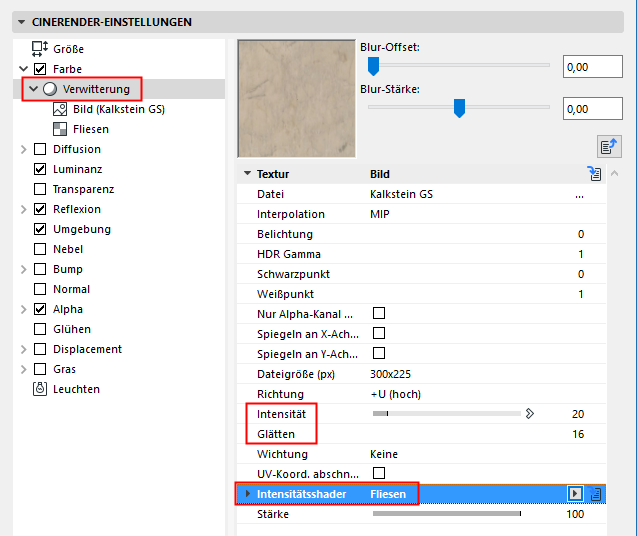Click the Intensität slider end arrow
The width and height of the screenshot is (637, 536).
[529, 414]
